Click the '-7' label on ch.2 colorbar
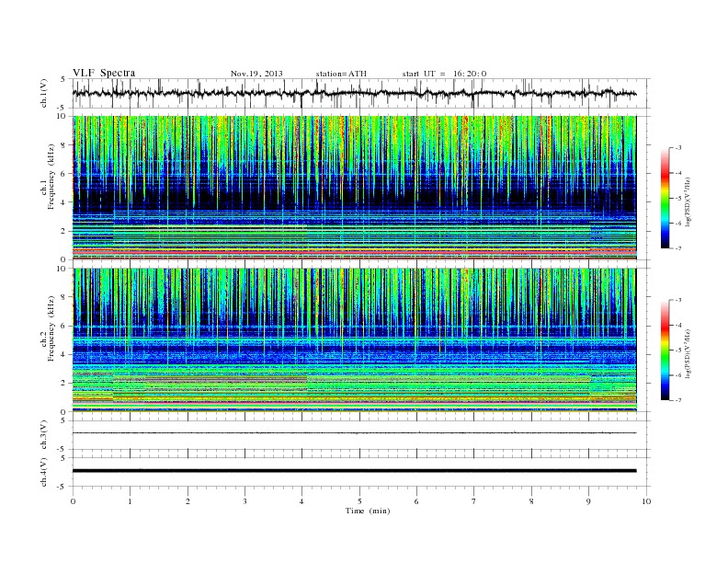Image resolution: width=728 pixels, height=563 pixels. (678, 400)
